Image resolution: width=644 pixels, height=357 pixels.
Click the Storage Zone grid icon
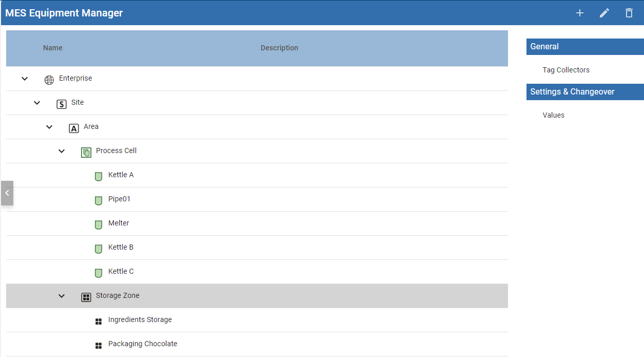point(86,297)
